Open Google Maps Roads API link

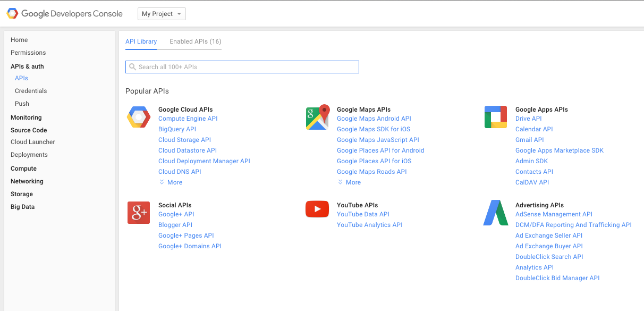(x=372, y=172)
